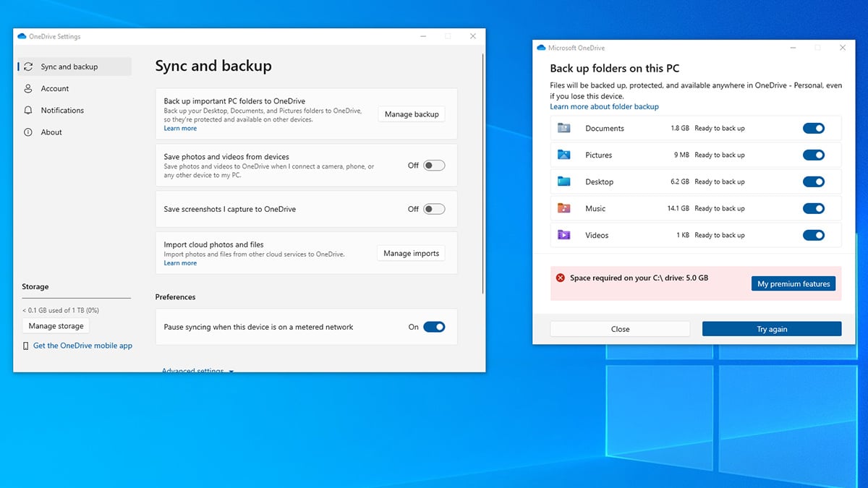
Task: Disable Documents folder backup toggle
Action: 814,128
